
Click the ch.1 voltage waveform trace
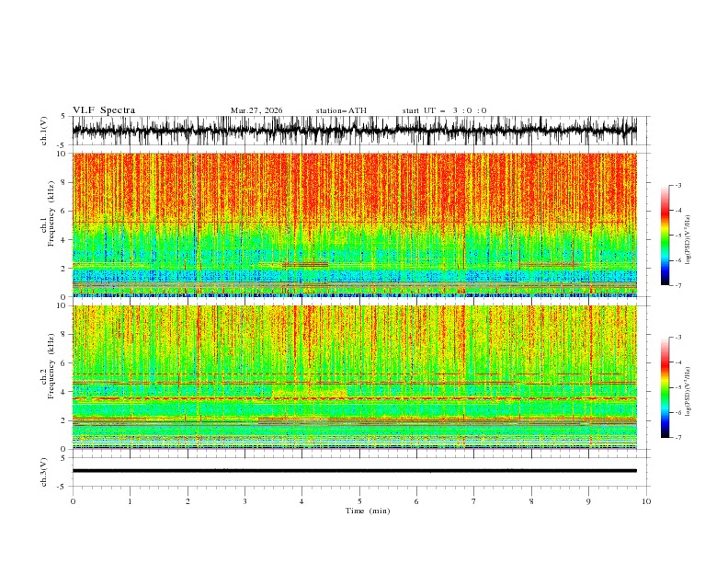pos(355,131)
